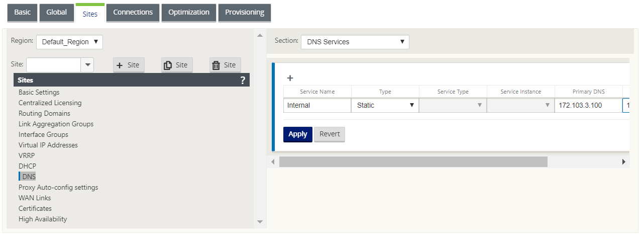Select WAN Links item

pos(35,198)
